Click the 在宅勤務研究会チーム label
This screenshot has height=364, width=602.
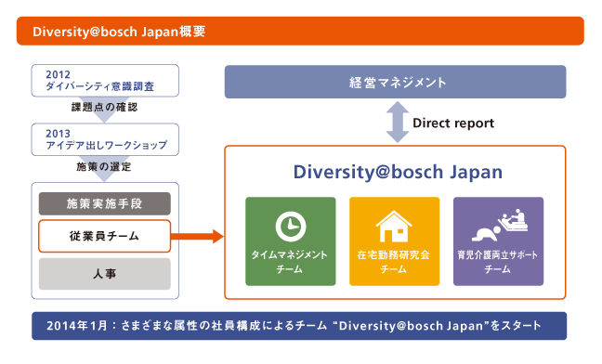(x=394, y=262)
